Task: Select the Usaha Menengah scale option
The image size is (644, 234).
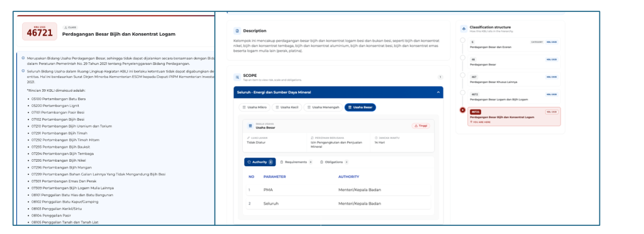Action: point(323,107)
